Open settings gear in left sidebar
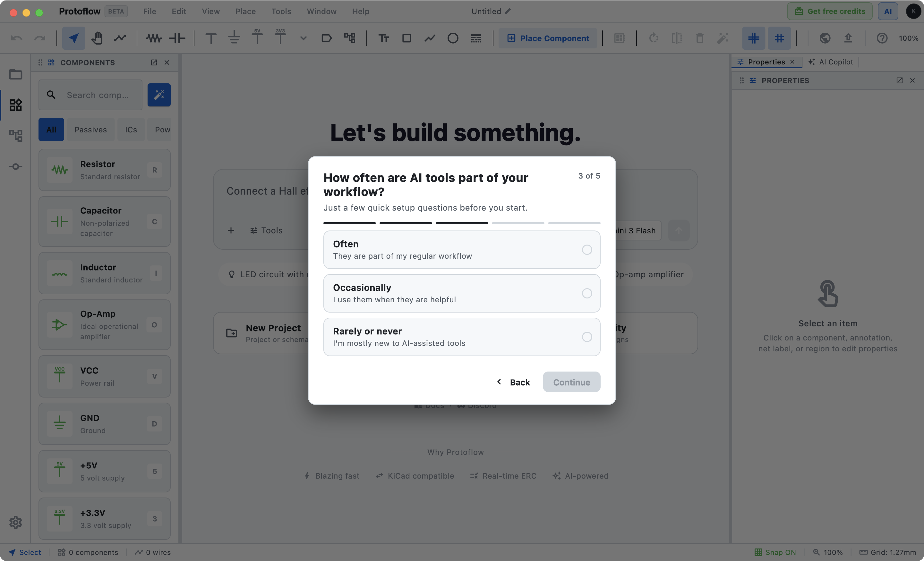924x561 pixels. [x=15, y=522]
